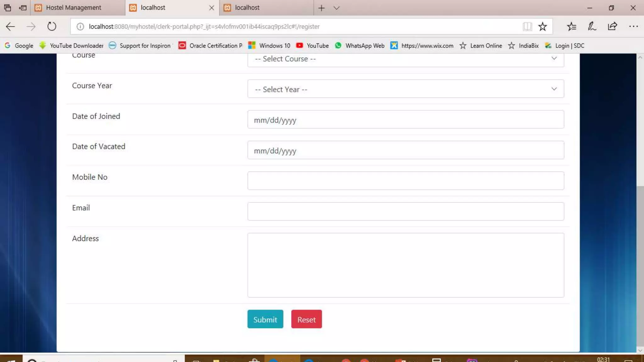Screen dimensions: 644x362
Task: Open the tab preview icon at far left
Action: 8,8
